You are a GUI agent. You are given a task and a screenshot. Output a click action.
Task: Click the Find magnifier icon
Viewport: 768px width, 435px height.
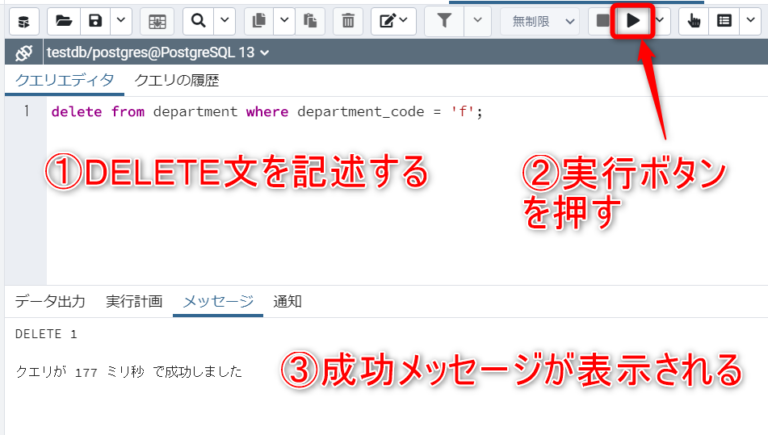(198, 20)
